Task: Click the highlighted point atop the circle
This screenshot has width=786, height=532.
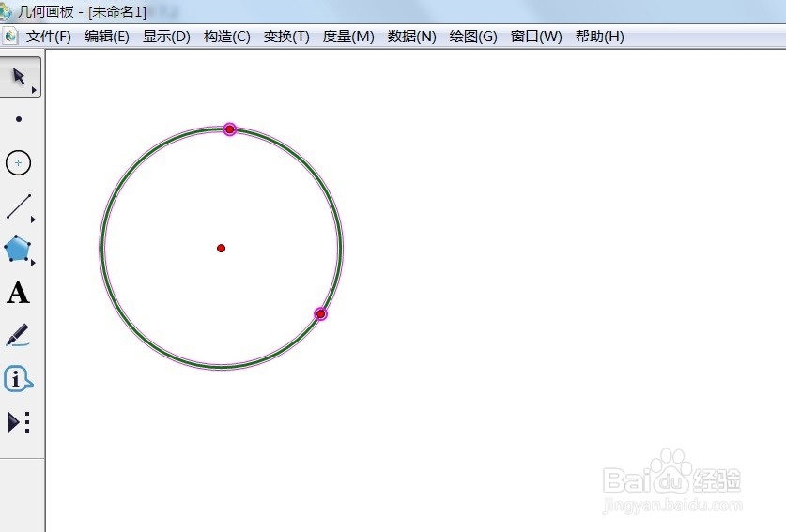Action: coord(229,129)
